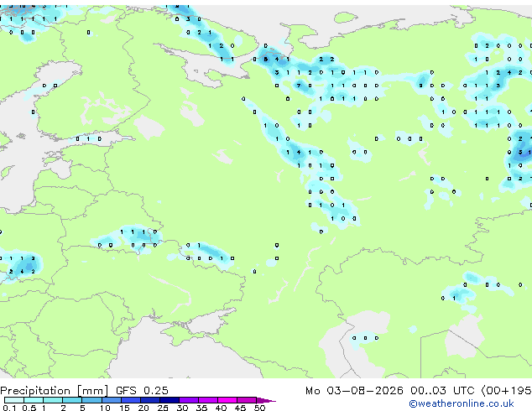The width and height of the screenshot is (532, 411).
Task: Choose the 40 mm bright magenta swatch
Action: click(227, 400)
